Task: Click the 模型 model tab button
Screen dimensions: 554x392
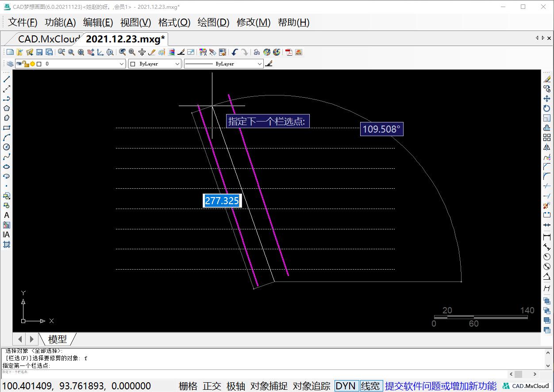Action: 58,339
